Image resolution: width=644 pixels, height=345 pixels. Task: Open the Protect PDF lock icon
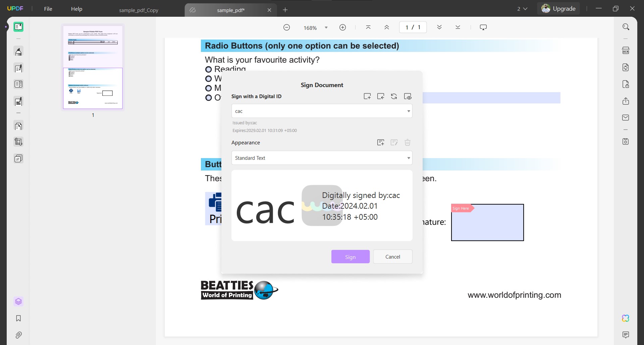626,84
